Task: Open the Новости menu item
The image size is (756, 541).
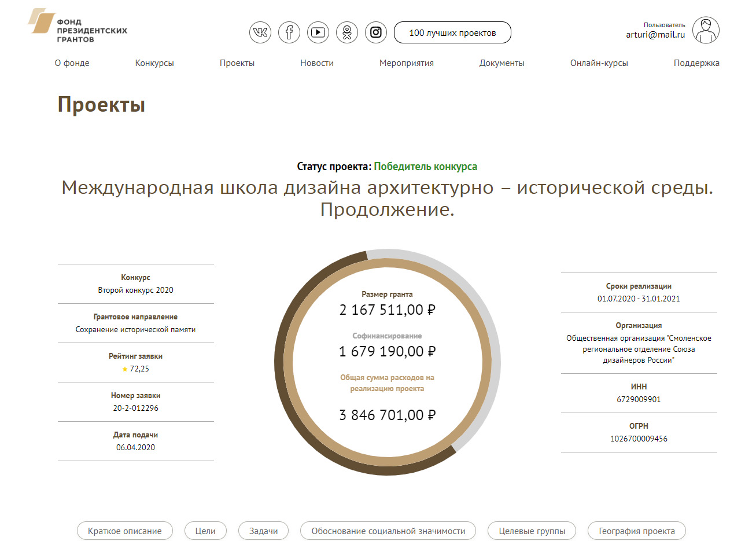Action: pyautogui.click(x=317, y=63)
